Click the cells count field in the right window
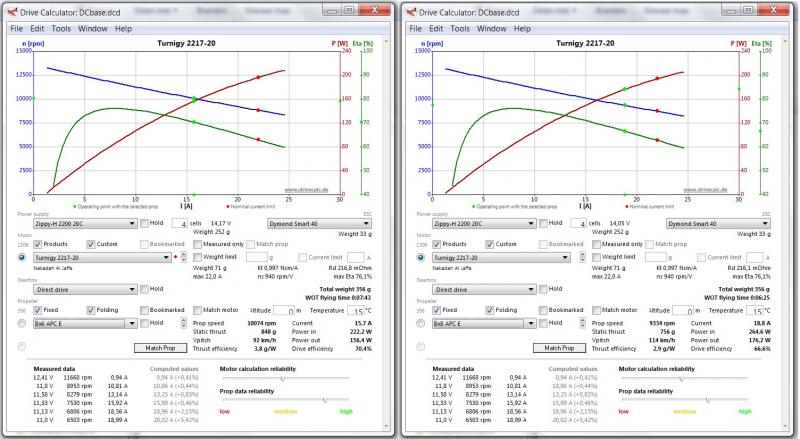Viewport: 800px width, 439px height. click(579, 224)
